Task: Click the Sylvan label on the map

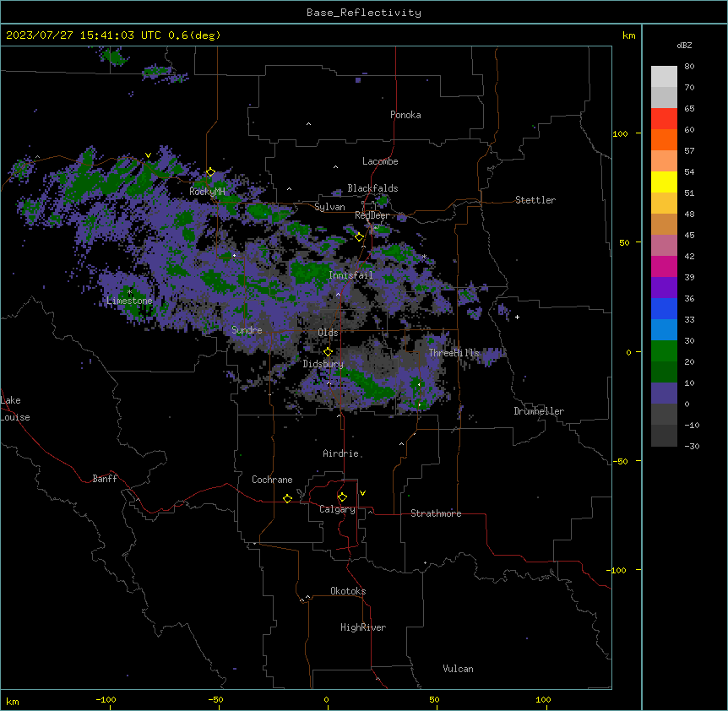Action: tap(329, 207)
